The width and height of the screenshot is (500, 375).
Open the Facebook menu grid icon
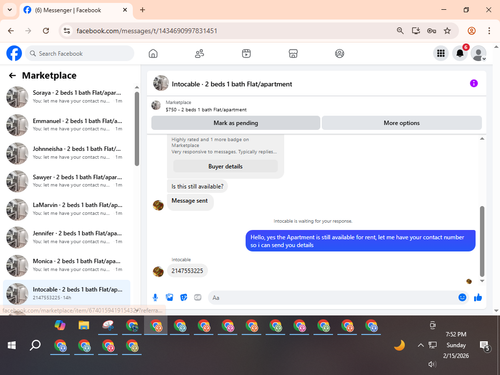click(441, 53)
